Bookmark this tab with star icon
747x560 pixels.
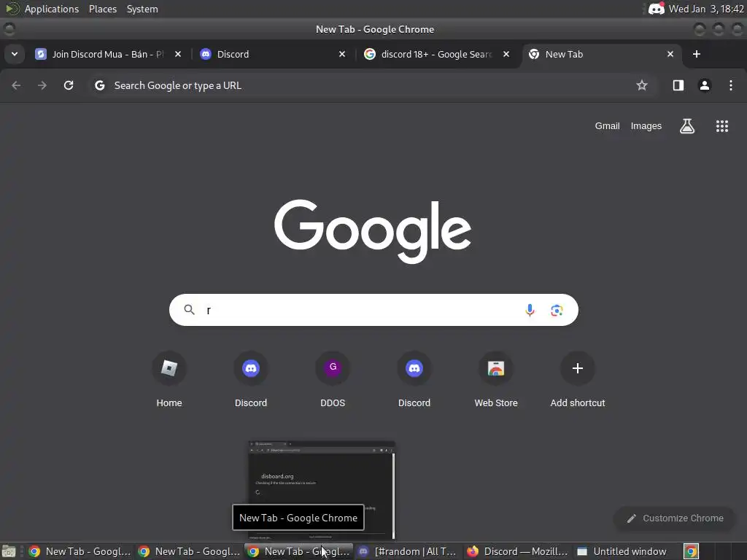click(x=642, y=85)
